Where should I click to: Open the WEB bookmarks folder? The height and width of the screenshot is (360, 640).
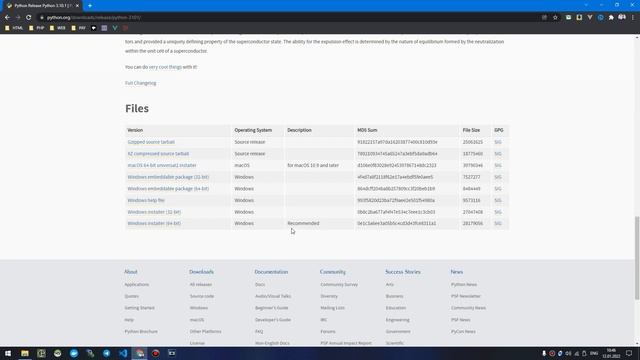[58, 28]
